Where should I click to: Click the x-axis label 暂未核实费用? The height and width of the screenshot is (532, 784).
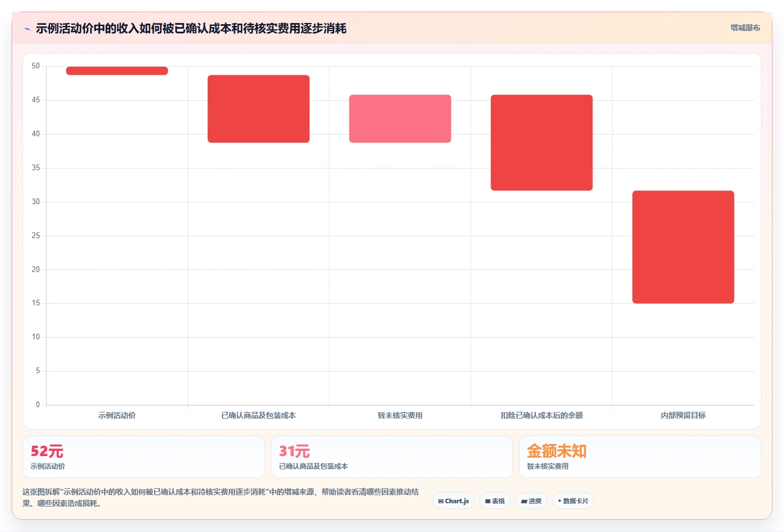tap(400, 415)
